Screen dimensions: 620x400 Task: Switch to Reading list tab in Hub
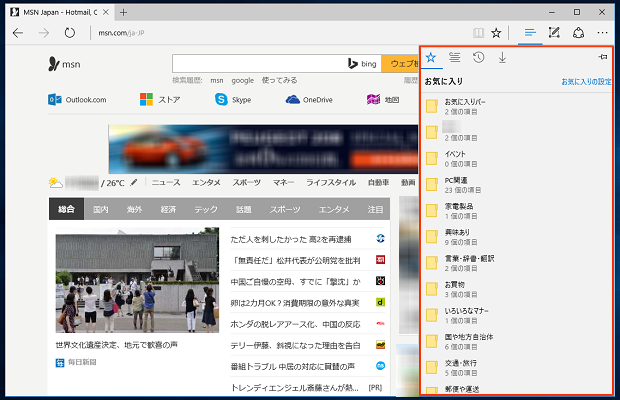(455, 58)
